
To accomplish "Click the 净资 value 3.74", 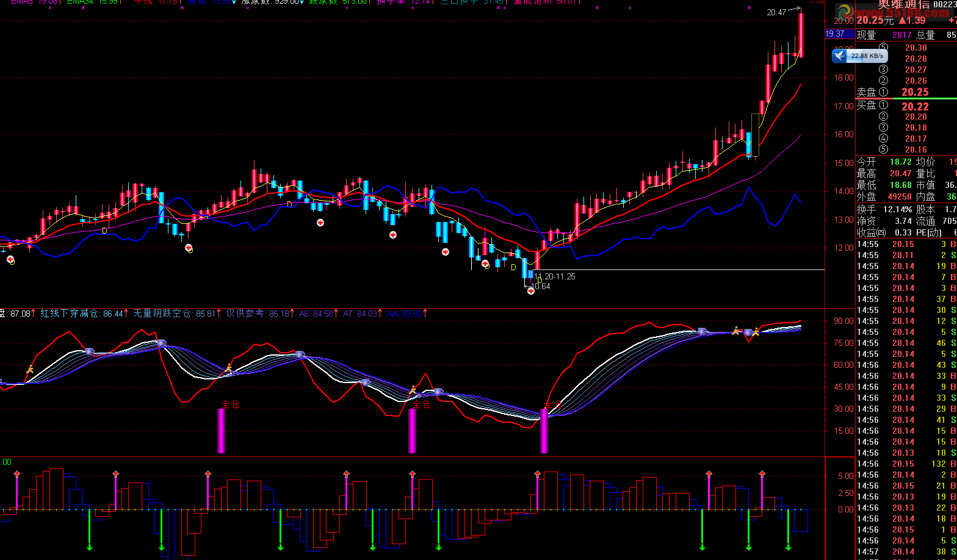I will (903, 221).
